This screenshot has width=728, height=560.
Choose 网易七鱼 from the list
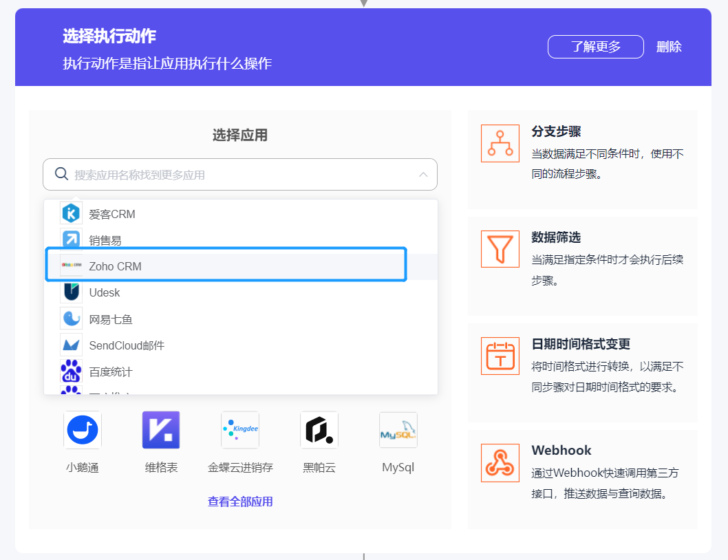[x=241, y=319]
